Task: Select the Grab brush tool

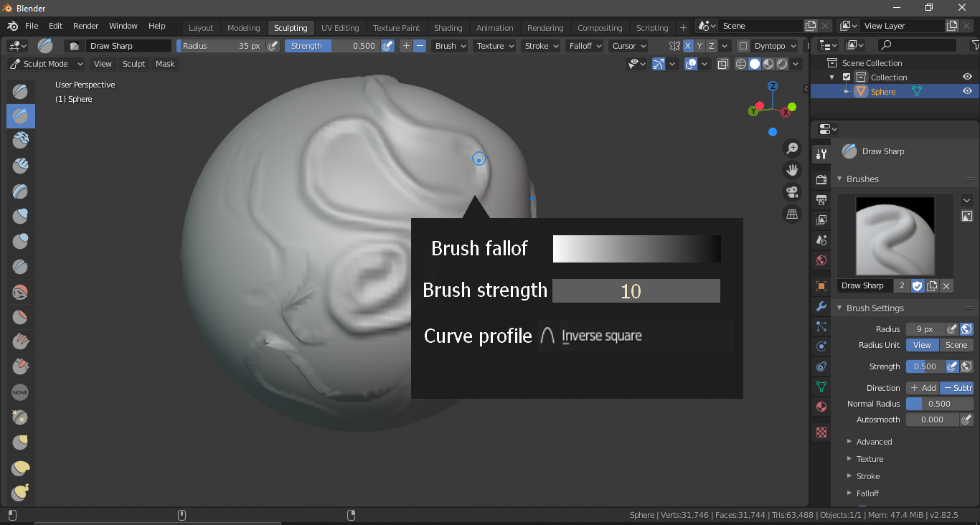Action: pos(20,442)
